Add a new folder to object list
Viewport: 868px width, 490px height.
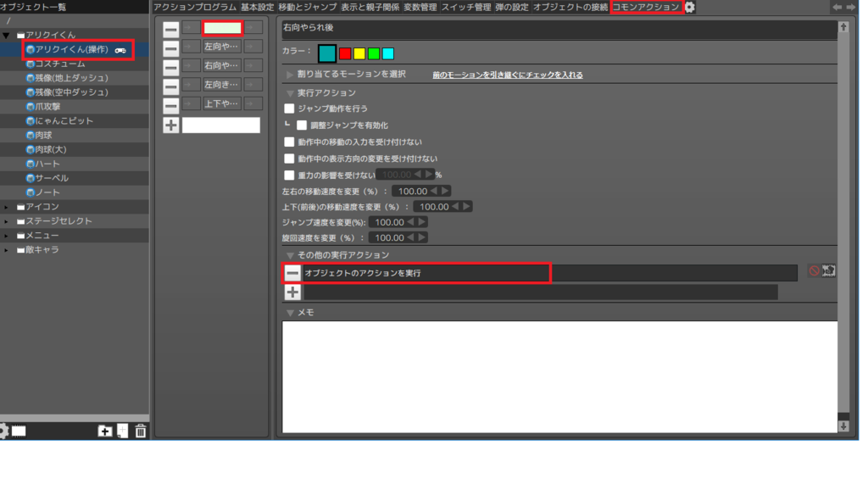104,431
